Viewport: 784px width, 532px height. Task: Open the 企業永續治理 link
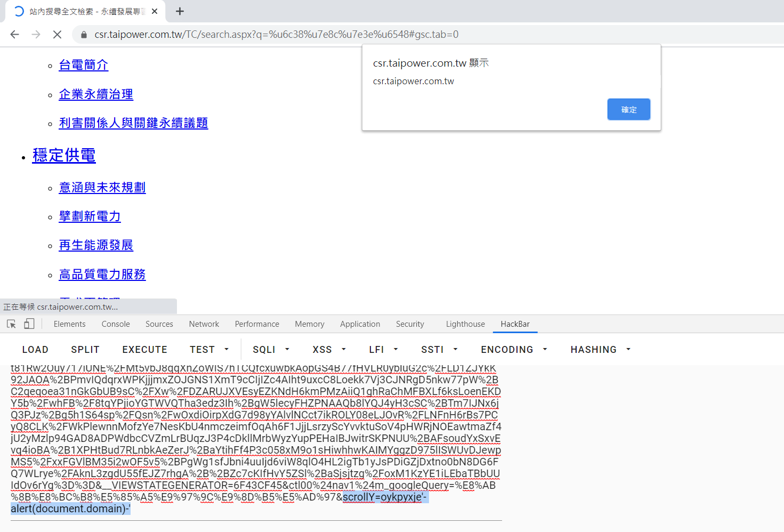pos(96,94)
